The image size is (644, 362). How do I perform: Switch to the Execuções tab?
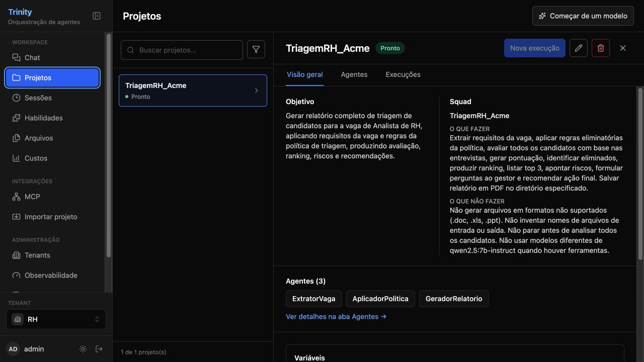403,74
